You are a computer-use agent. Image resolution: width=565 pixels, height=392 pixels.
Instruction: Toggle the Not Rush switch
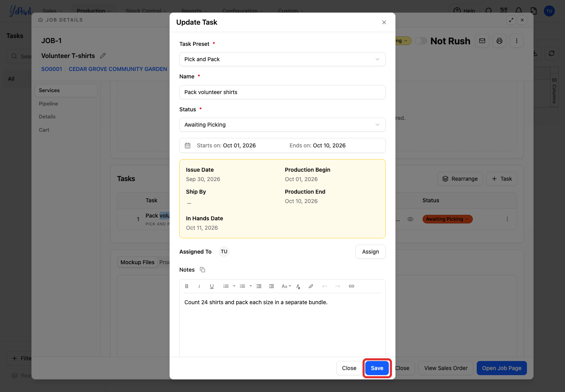421,41
